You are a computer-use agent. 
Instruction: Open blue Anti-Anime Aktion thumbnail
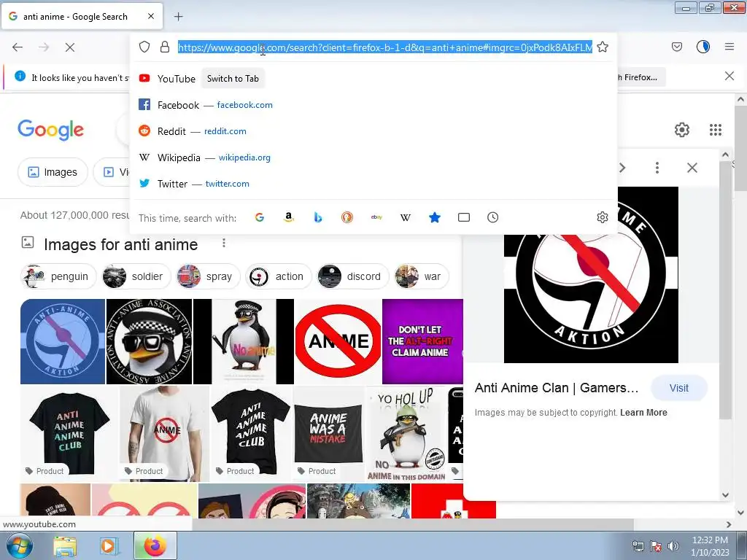tap(63, 341)
